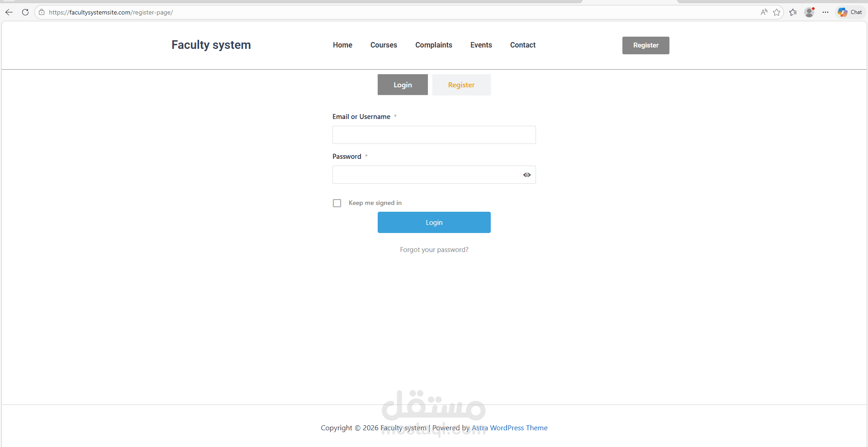Open Courses in navigation menu
868x447 pixels.
(x=384, y=45)
